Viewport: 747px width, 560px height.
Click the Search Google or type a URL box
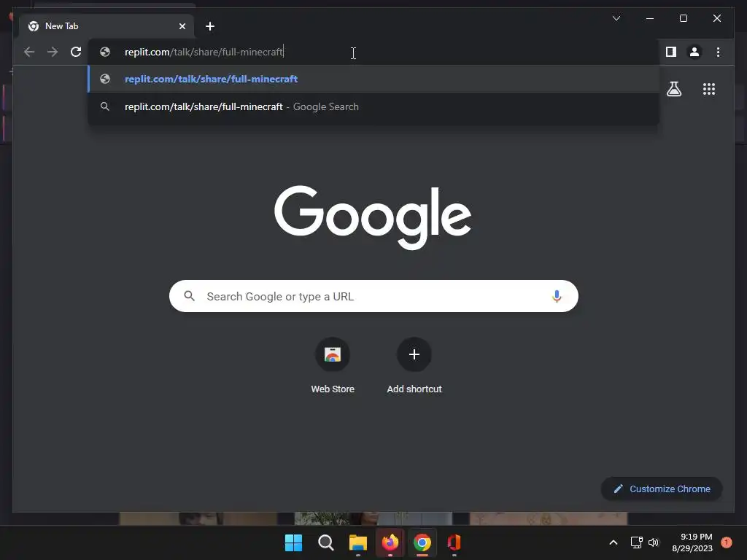pyautogui.click(x=373, y=296)
